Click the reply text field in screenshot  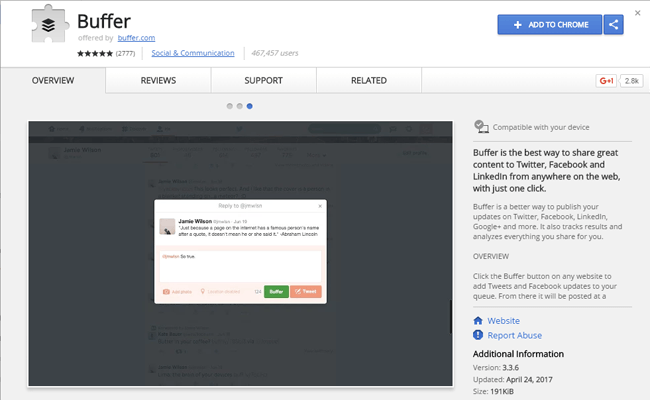240,266
